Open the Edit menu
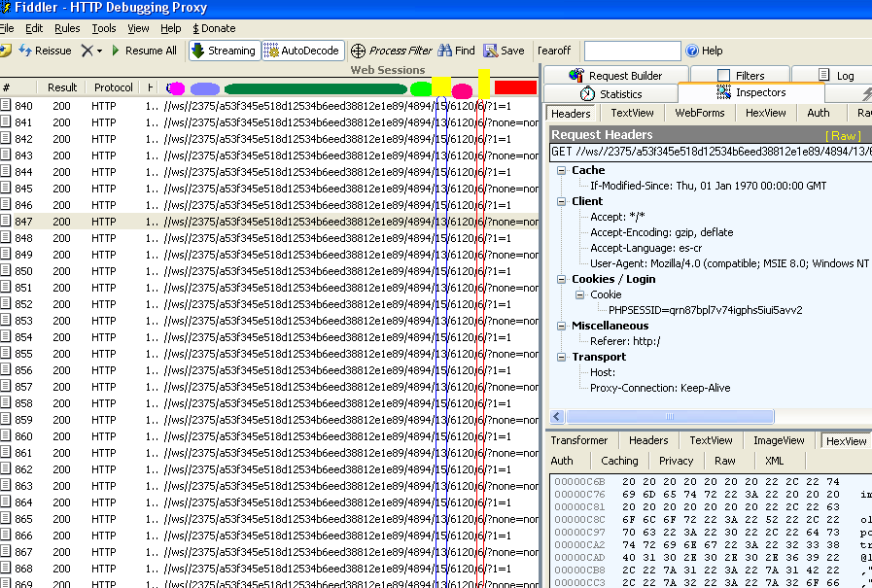Viewport: 872px width, 588px height. pyautogui.click(x=34, y=28)
